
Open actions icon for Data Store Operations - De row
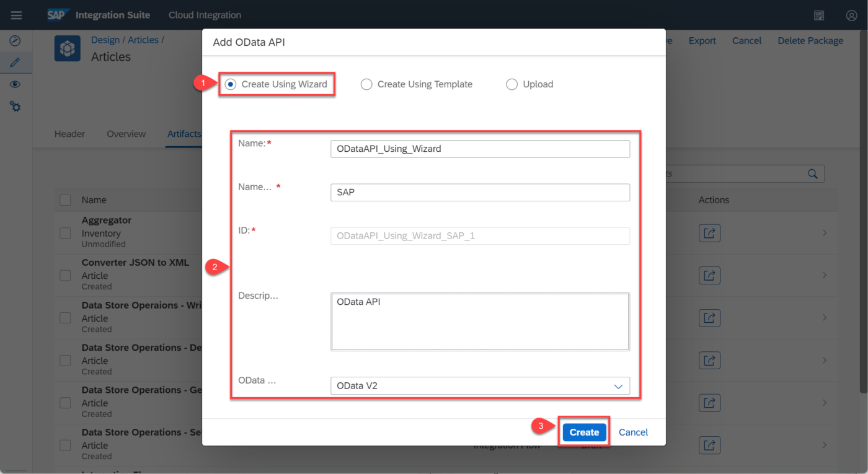click(710, 360)
